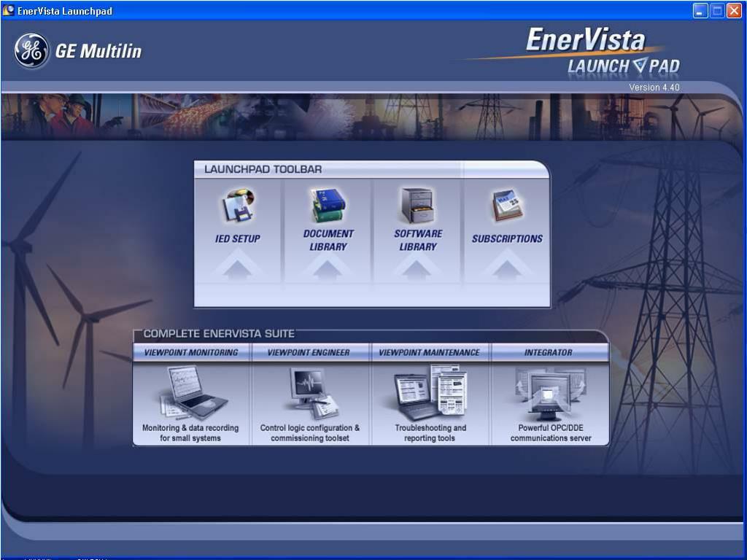Click the up arrow under Software Library
The height and width of the screenshot is (560, 747).
(417, 268)
